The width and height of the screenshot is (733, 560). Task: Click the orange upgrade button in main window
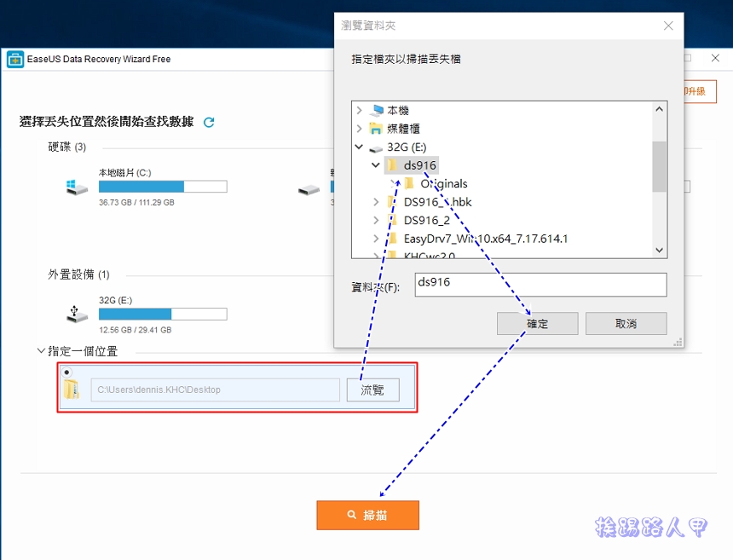click(x=700, y=91)
